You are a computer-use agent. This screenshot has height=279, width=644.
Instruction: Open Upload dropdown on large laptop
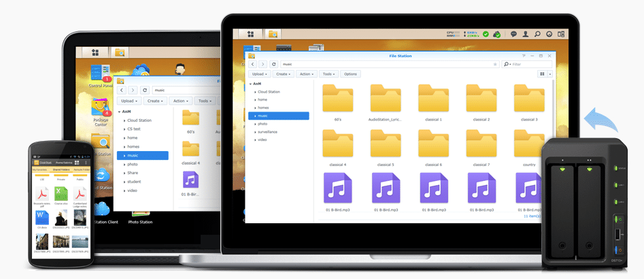(x=260, y=74)
